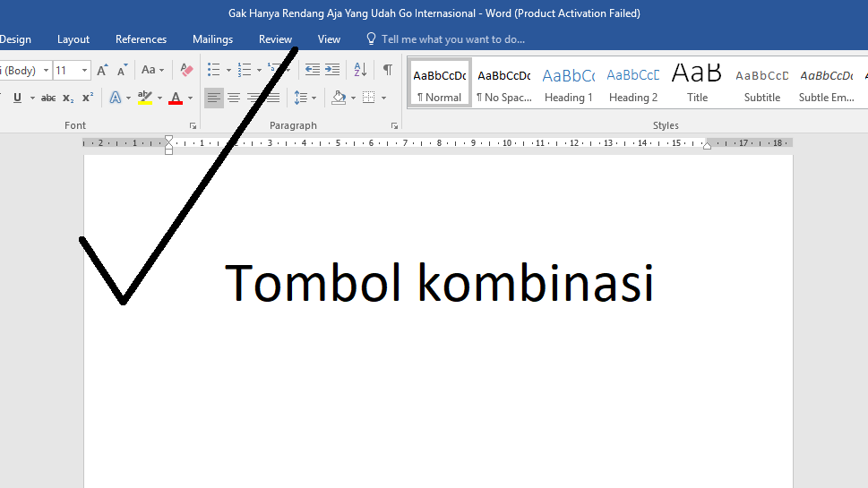The image size is (868, 488).
Task: Open the borders dropdown arrow
Action: 383,98
